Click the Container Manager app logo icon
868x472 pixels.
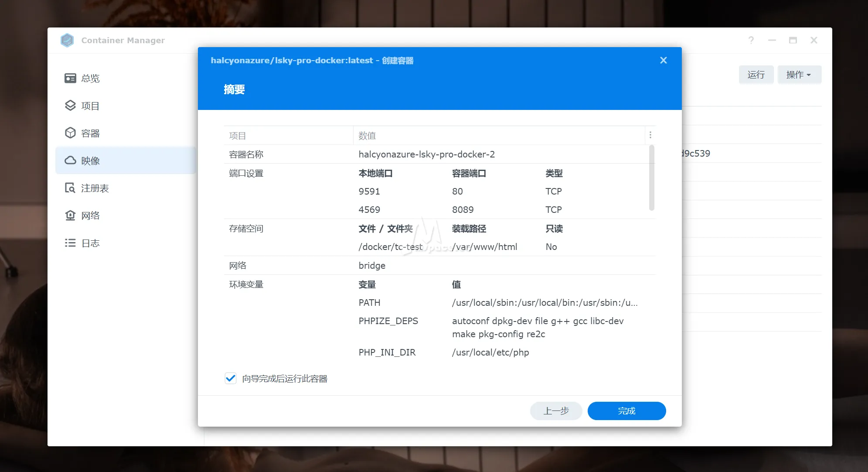click(x=67, y=40)
